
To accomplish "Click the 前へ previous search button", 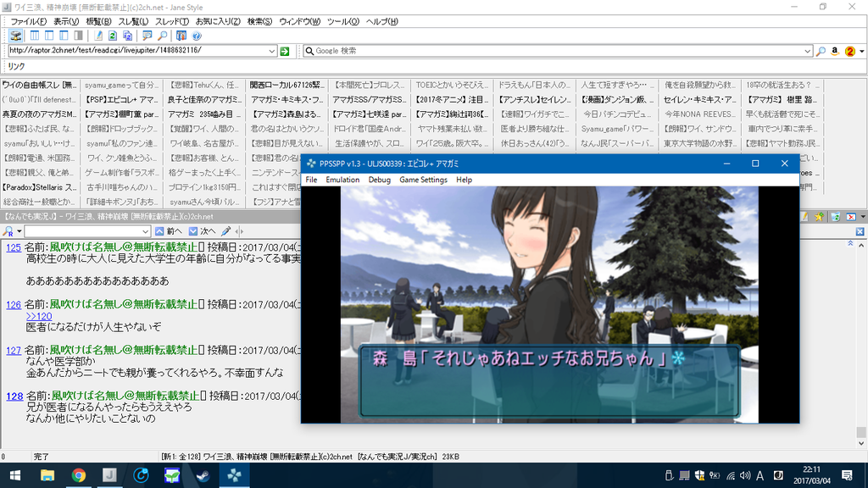I will coord(169,231).
